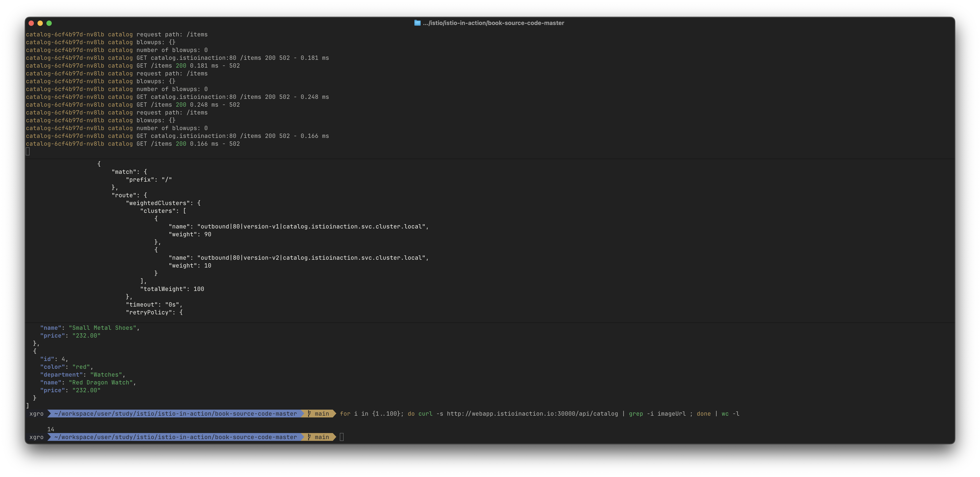Click the "department": "Watches" line

[83, 375]
